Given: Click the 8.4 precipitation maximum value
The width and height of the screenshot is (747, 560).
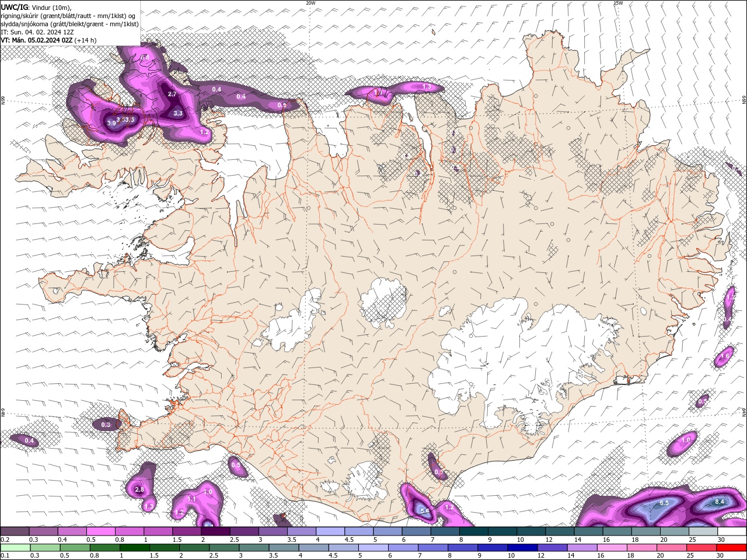Looking at the screenshot, I should click(x=720, y=502).
